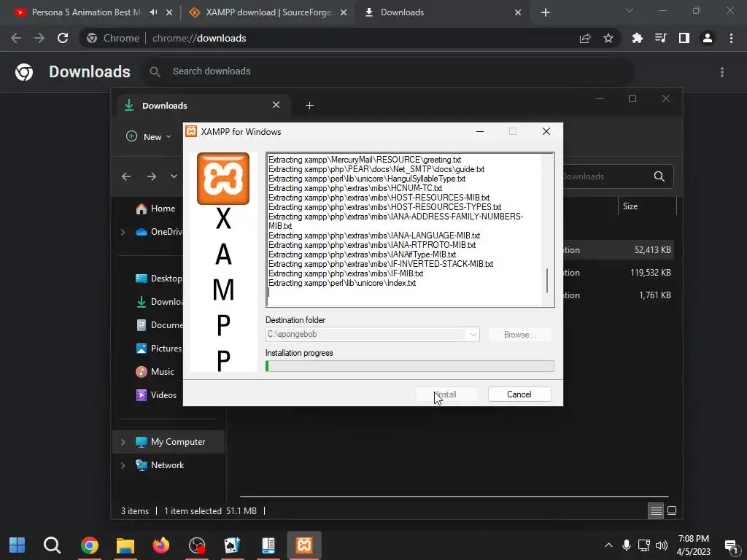
Task: Click XAMPP installer taskbar icon
Action: [304, 545]
